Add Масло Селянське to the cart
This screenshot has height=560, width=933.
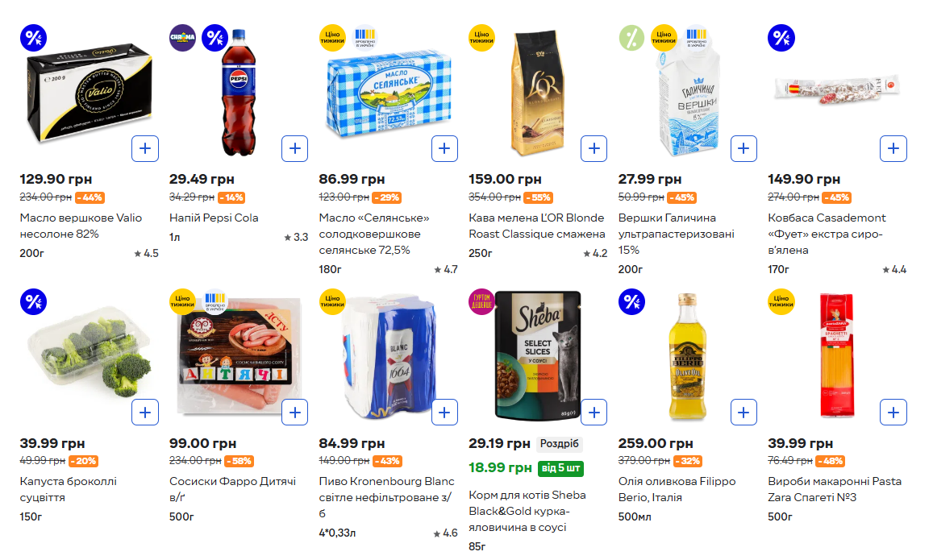pos(444,148)
